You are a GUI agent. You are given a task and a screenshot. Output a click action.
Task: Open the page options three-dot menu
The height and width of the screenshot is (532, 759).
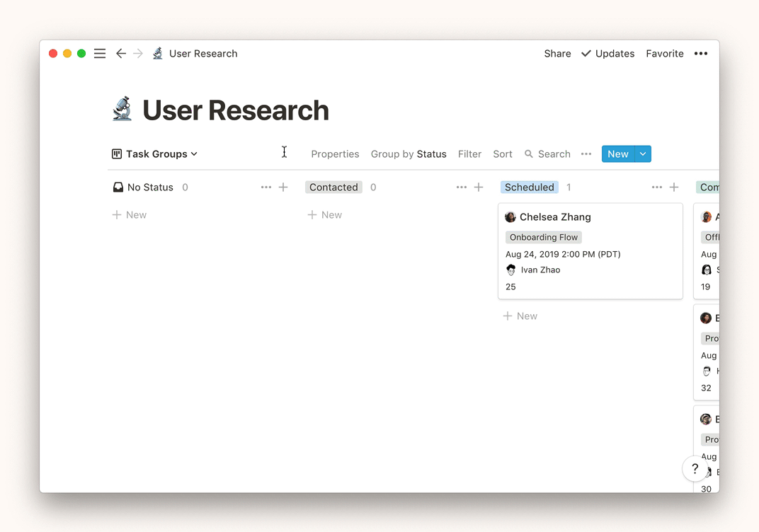(701, 54)
